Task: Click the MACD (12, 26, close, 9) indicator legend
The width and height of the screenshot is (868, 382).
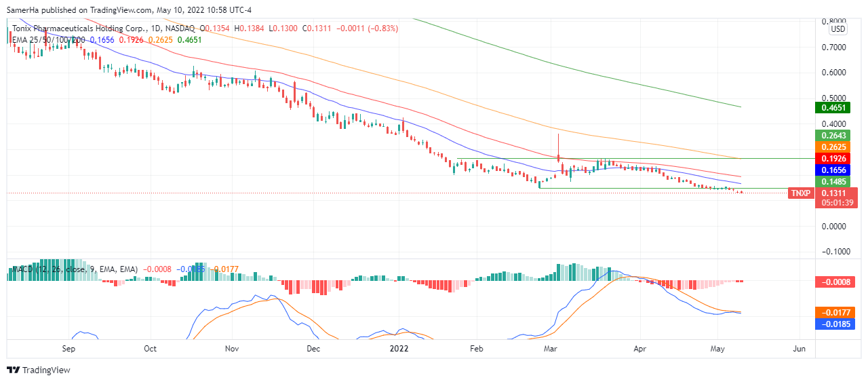Action: point(75,269)
